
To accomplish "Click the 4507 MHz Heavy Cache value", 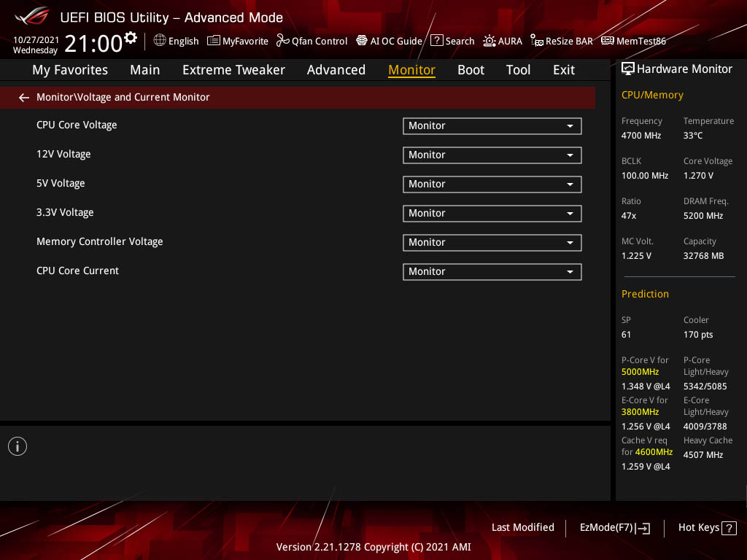I will [703, 455].
